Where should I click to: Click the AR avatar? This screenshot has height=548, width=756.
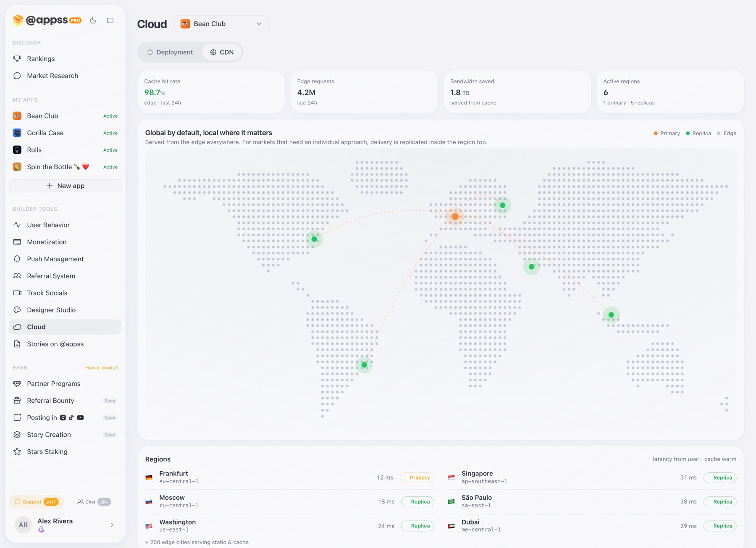[23, 525]
